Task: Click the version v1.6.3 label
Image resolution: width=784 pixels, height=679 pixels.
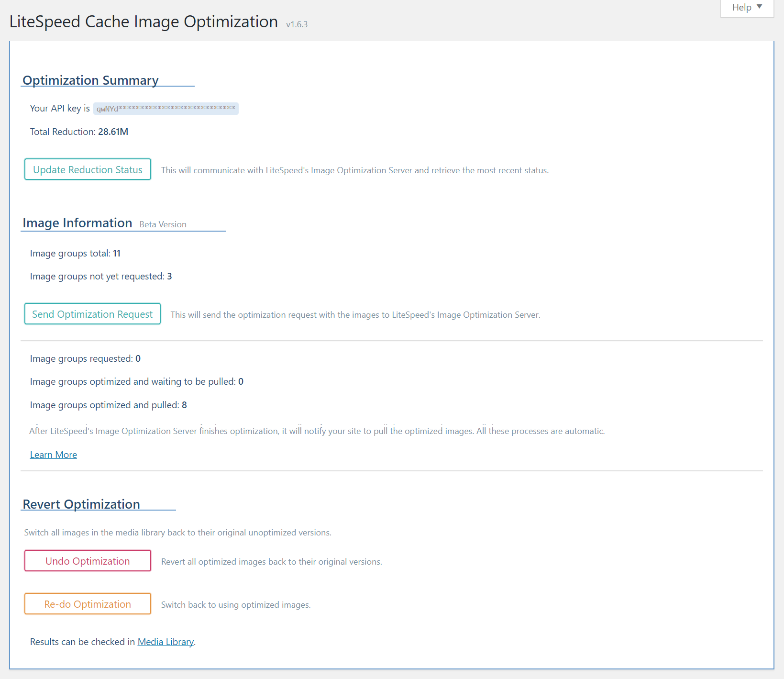Action: coord(297,24)
